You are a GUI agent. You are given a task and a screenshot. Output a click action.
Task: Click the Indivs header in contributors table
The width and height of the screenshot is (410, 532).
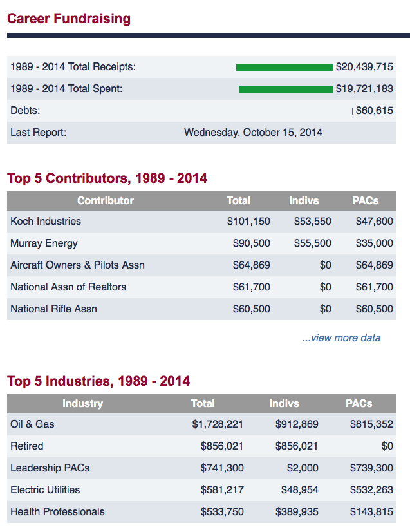[x=304, y=200]
